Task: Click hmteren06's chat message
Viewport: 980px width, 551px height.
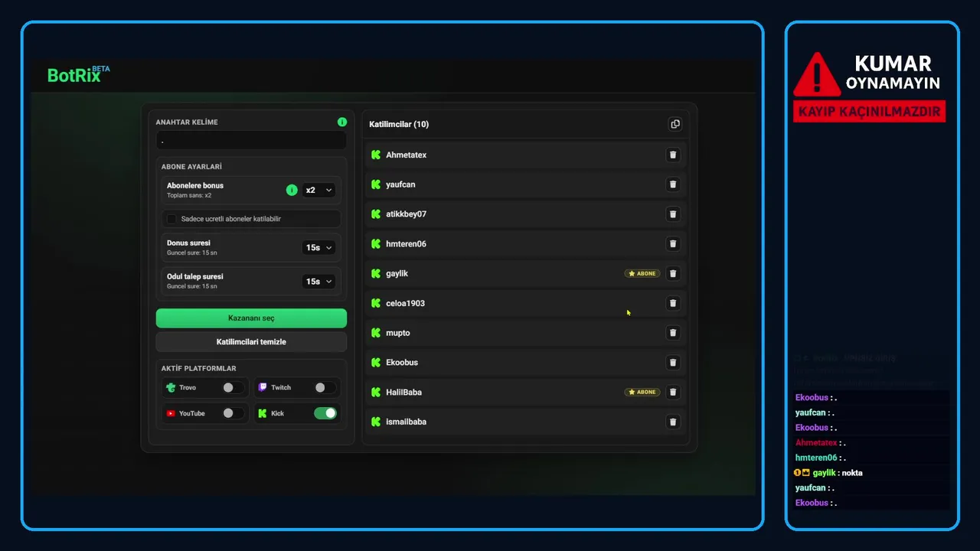Action: click(x=821, y=458)
